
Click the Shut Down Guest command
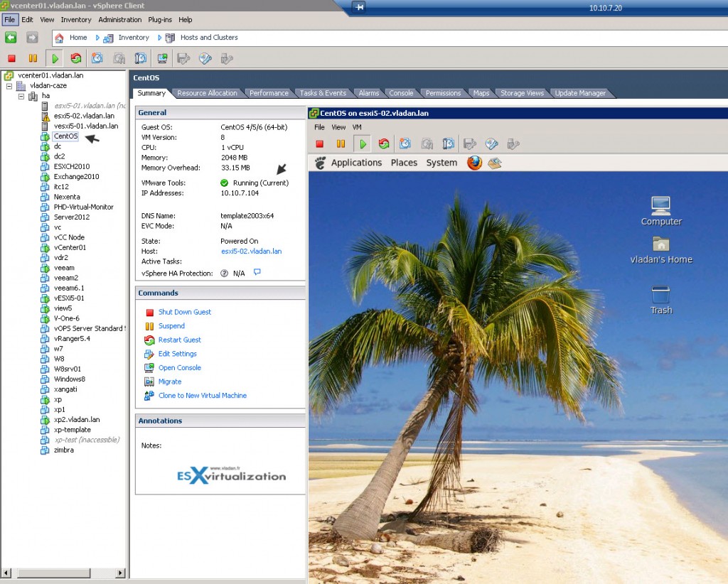(186, 312)
